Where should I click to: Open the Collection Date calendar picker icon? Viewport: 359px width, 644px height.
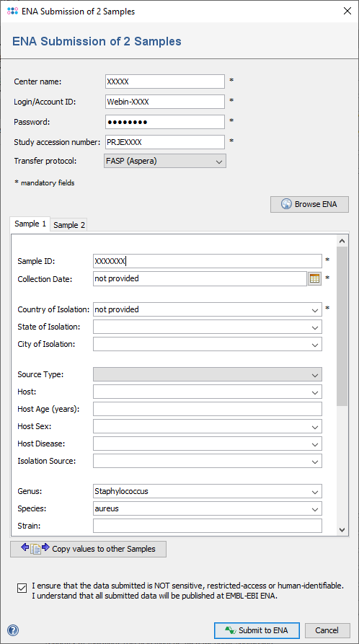click(314, 278)
